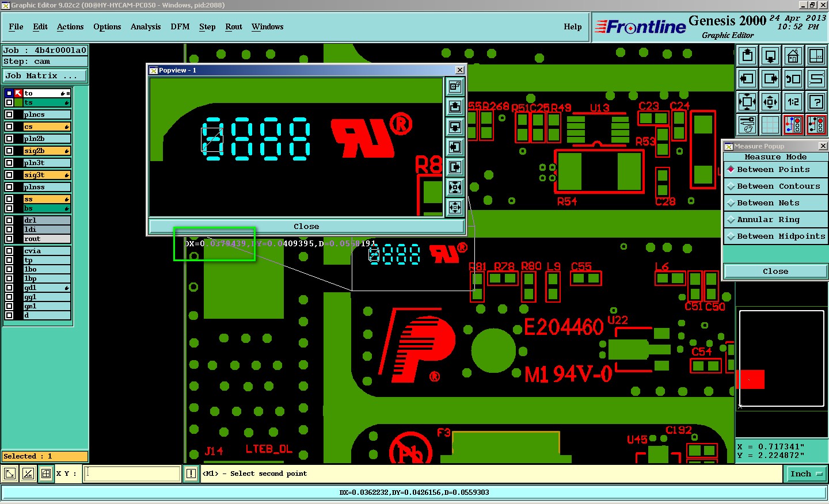Image resolution: width=829 pixels, height=504 pixels.
Task: Click the colored net-points traffic light icon
Action: tap(793, 125)
